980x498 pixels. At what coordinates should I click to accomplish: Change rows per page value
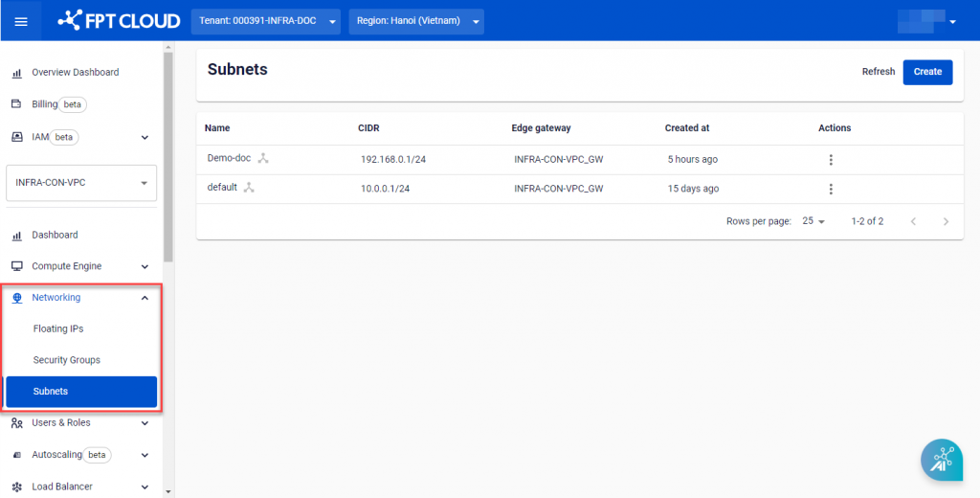click(x=813, y=221)
